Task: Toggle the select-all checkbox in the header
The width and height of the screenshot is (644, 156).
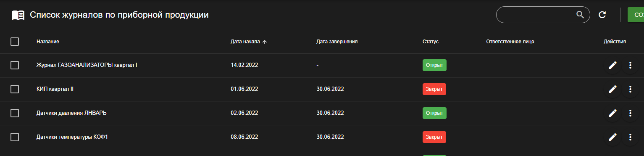Action: tap(15, 42)
